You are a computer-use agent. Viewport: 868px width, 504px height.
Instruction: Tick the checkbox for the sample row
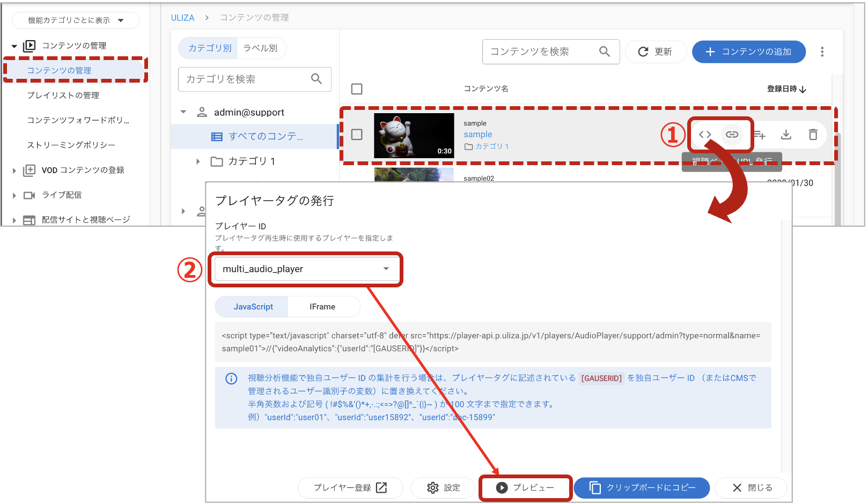(x=357, y=135)
